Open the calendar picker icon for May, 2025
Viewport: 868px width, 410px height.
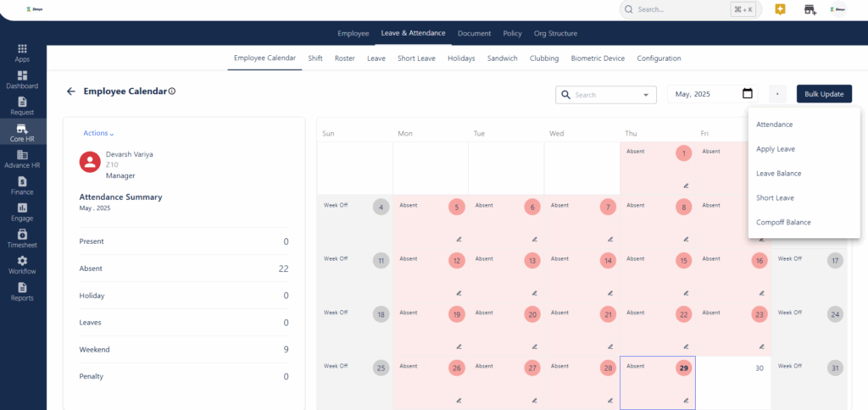748,94
